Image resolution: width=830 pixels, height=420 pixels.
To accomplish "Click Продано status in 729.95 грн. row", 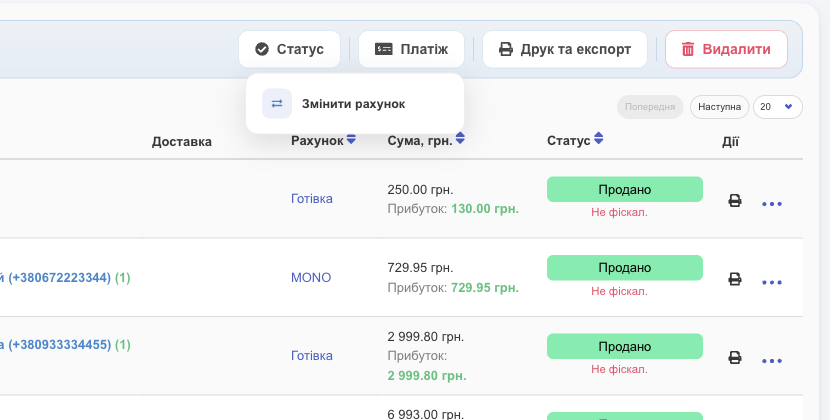I will coord(625,267).
